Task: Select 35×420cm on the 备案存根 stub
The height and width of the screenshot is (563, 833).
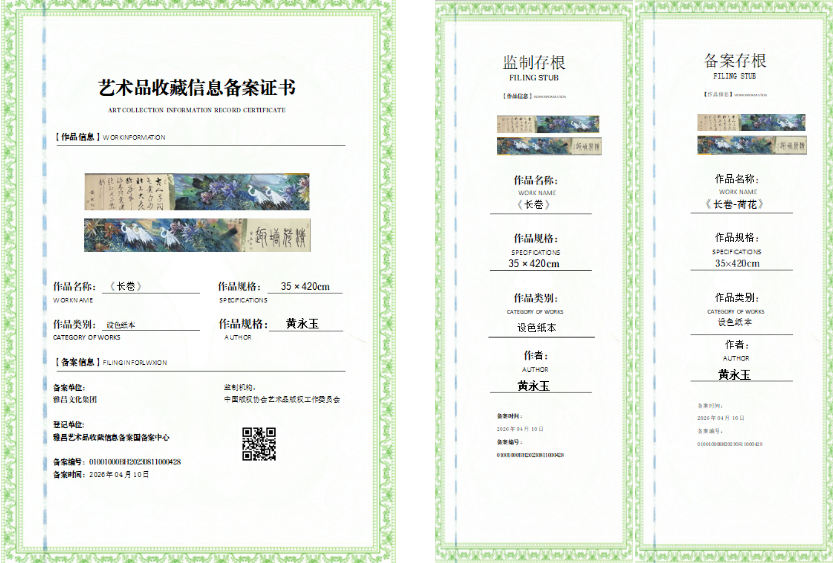Action: click(x=737, y=263)
